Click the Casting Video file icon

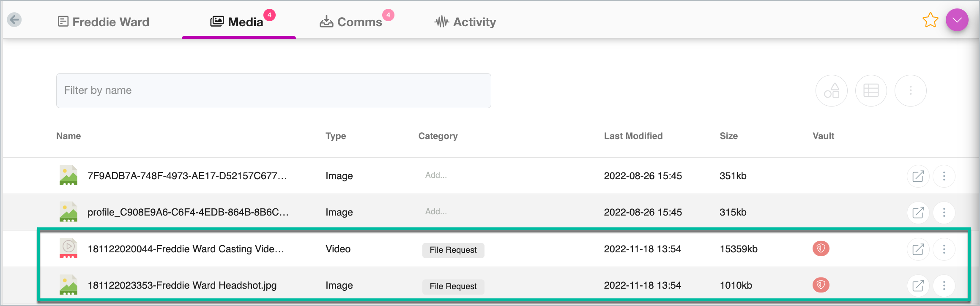coord(68,248)
